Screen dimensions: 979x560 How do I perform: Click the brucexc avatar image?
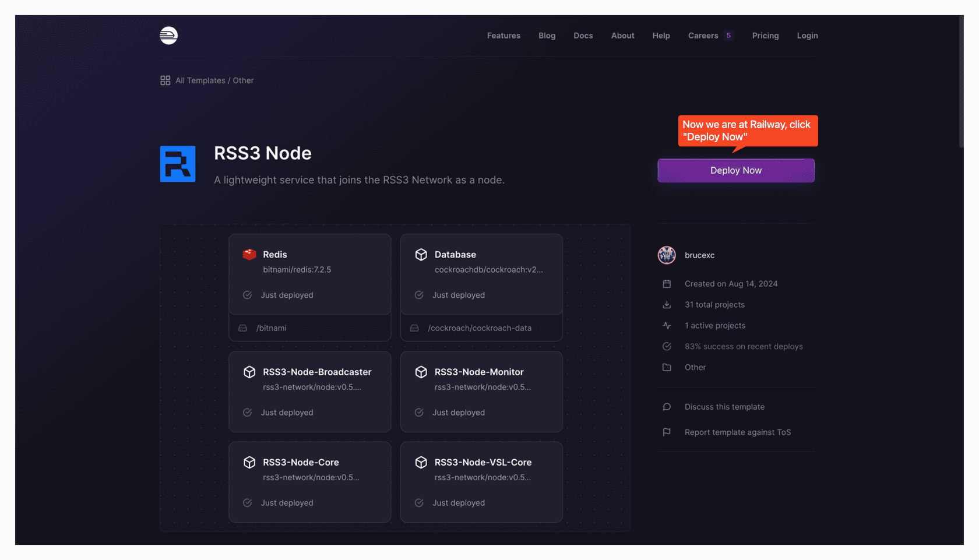point(667,255)
